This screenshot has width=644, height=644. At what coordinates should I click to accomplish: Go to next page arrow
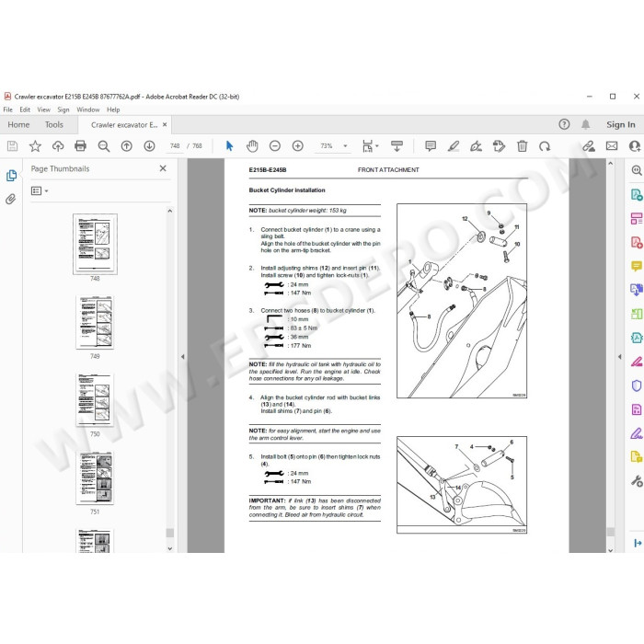pyautogui.click(x=149, y=145)
